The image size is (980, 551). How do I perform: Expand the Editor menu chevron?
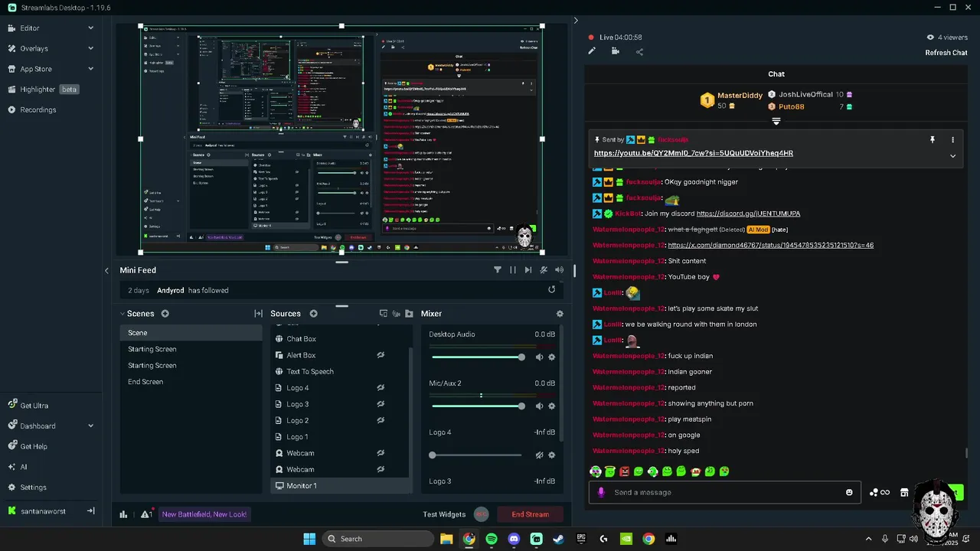(90, 28)
